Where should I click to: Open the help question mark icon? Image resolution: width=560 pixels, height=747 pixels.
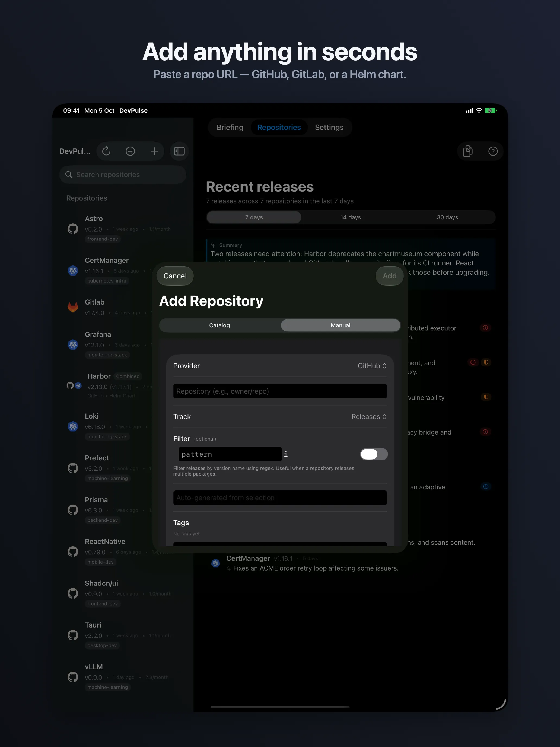coord(493,151)
